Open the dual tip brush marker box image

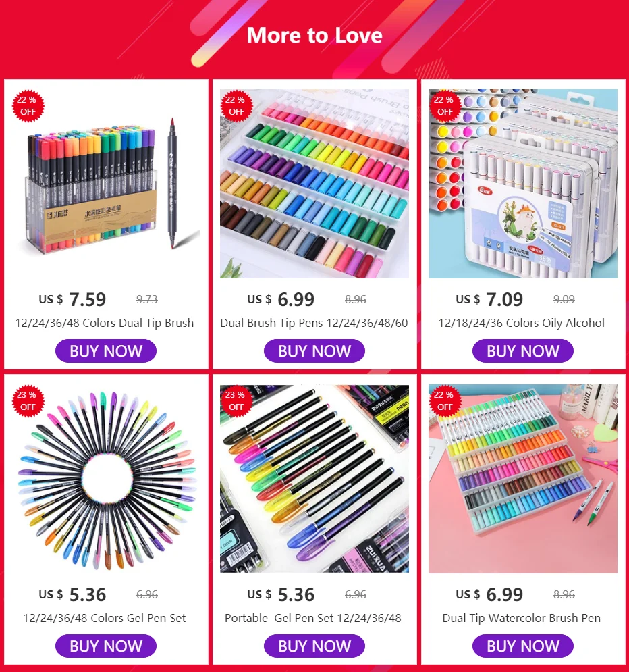(106, 184)
